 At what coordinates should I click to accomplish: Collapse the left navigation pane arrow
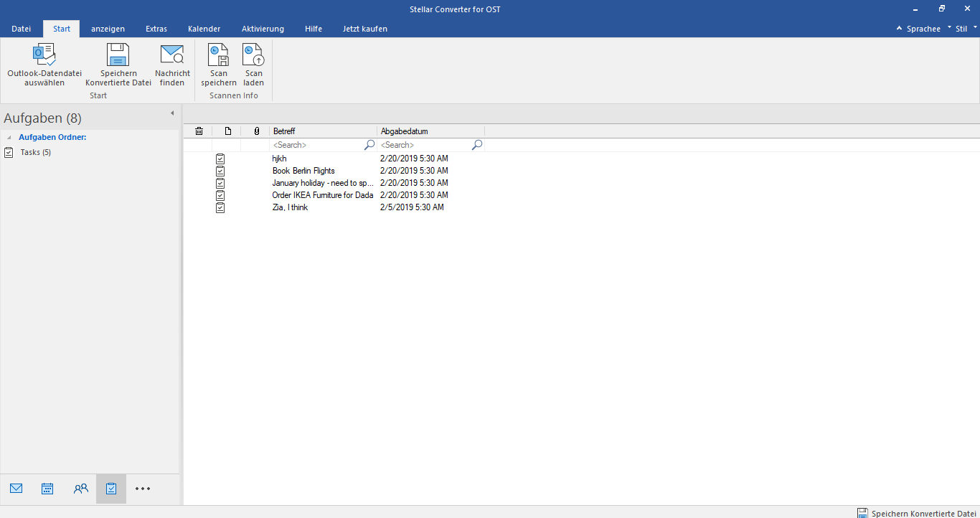coord(171,113)
